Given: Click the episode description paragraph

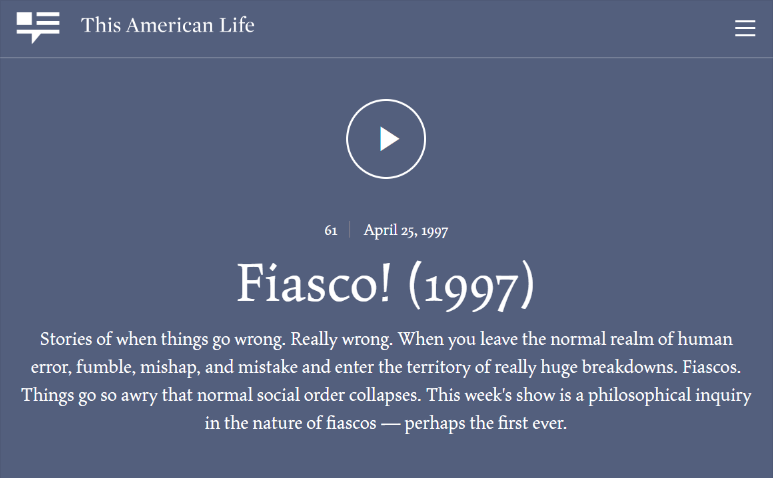Looking at the screenshot, I should 386,381.
